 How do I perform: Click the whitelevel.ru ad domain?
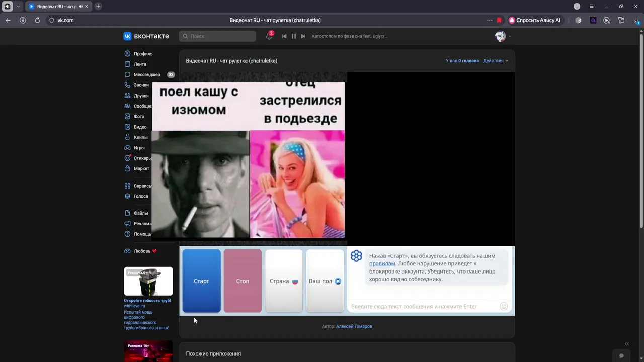click(x=134, y=306)
